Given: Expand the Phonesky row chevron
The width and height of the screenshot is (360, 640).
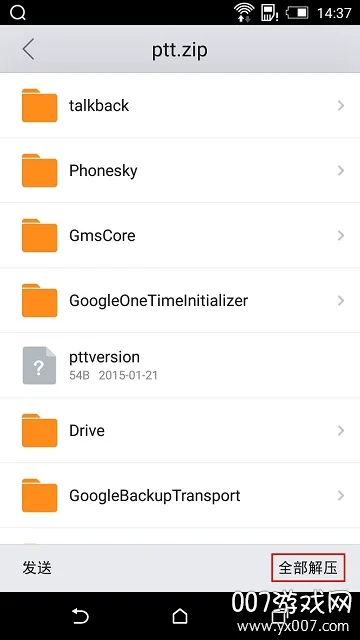Looking at the screenshot, I should click(341, 171).
